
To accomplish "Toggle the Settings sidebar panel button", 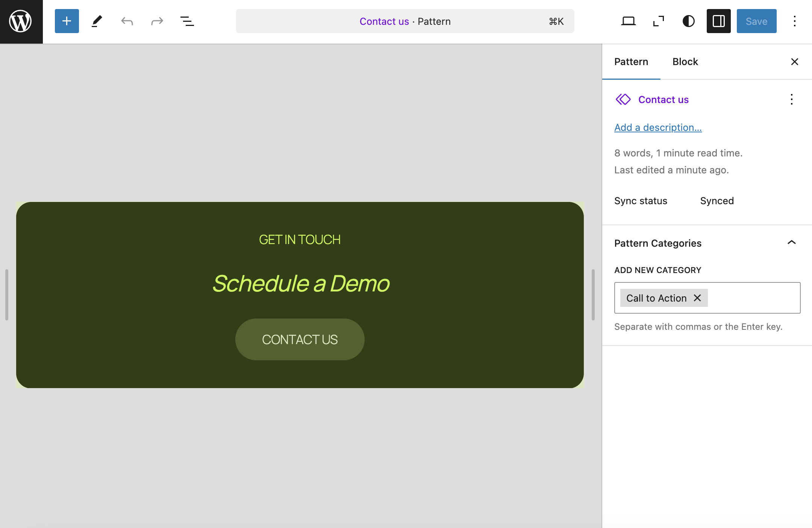I will click(x=718, y=21).
